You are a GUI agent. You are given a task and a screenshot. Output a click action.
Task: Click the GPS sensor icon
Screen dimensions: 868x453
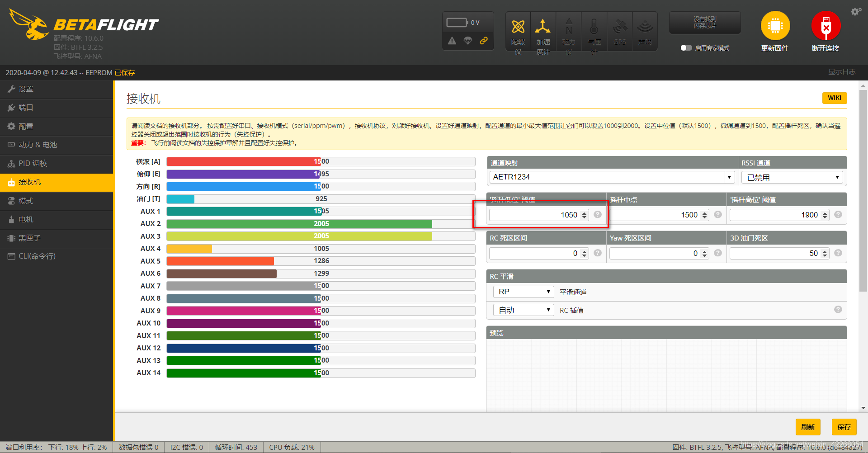(620, 27)
